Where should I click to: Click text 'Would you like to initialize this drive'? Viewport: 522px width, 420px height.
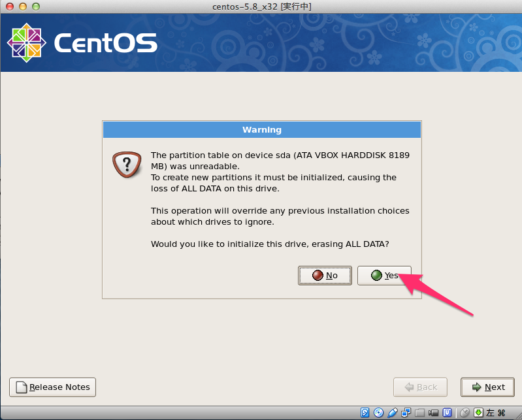click(x=230, y=244)
